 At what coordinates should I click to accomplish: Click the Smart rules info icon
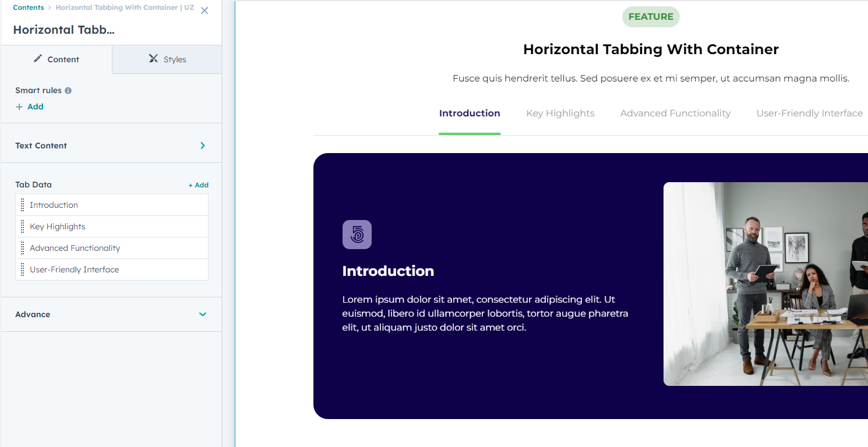(x=68, y=91)
